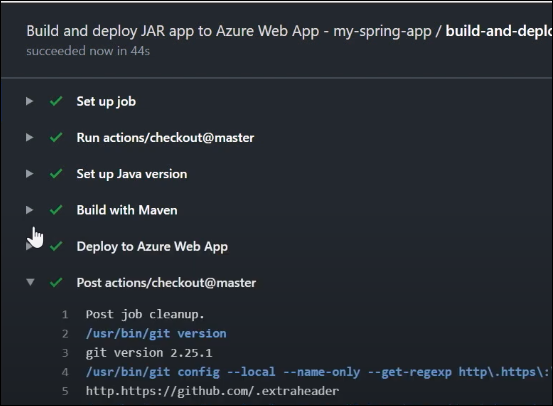Image resolution: width=553 pixels, height=406 pixels.
Task: Expand the Set up job step
Action: [x=30, y=102]
